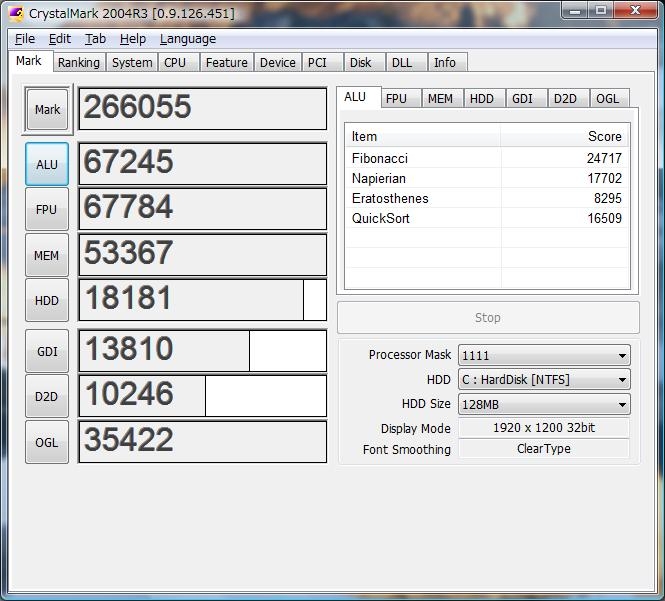This screenshot has height=601, width=665.
Task: Switch to the CPU tab
Action: [179, 62]
